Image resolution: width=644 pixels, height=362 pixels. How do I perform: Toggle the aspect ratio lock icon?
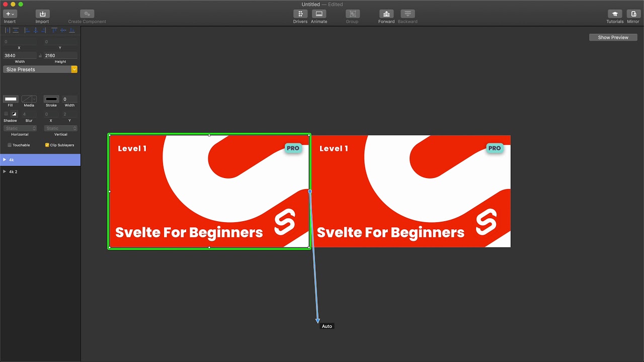click(40, 56)
